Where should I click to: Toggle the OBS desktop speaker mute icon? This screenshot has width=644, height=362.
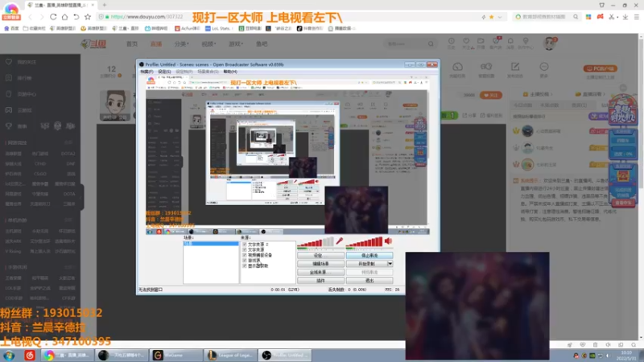pos(388,241)
